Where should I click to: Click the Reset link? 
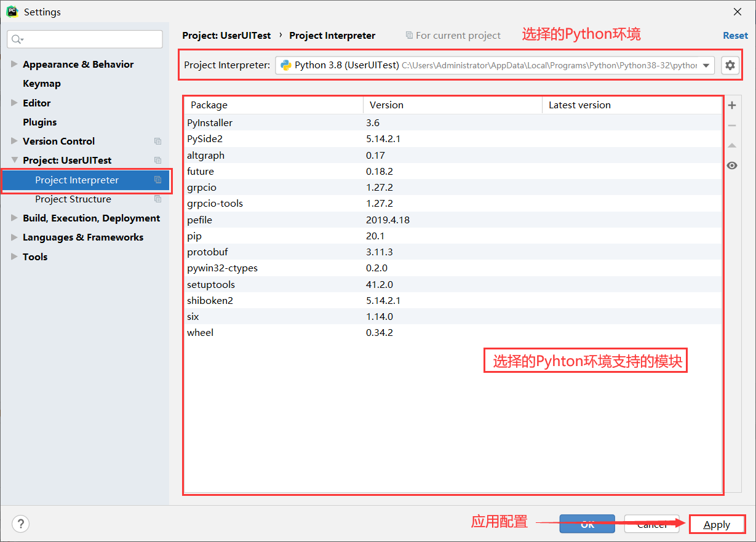(735, 35)
